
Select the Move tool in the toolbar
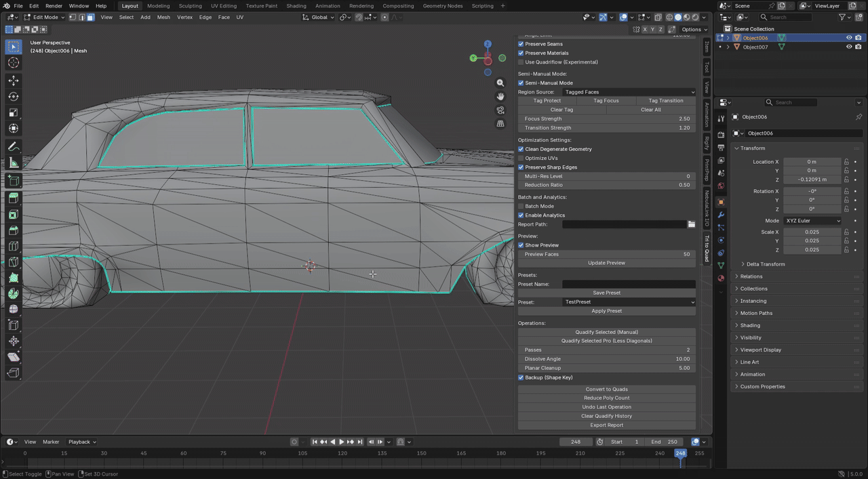pos(14,81)
